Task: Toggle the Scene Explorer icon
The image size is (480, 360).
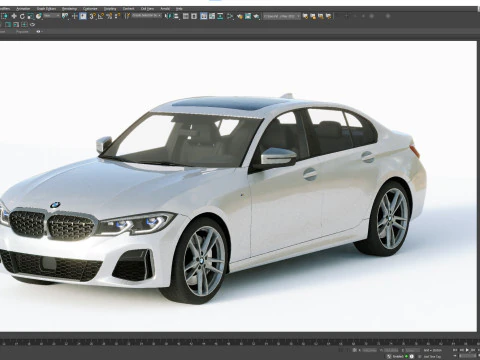Action: pyautogui.click(x=186, y=16)
